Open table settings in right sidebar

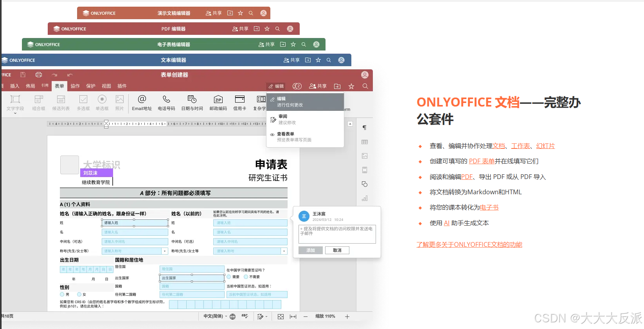tap(365, 142)
